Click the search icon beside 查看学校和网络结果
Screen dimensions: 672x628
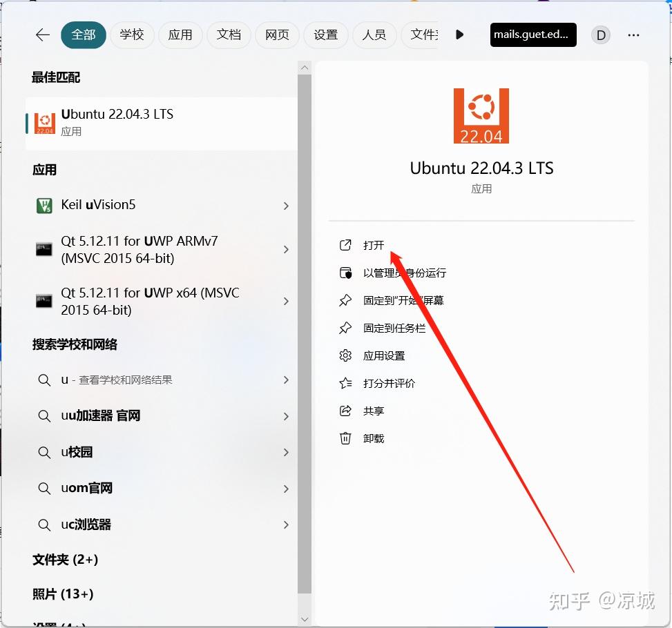coord(44,380)
